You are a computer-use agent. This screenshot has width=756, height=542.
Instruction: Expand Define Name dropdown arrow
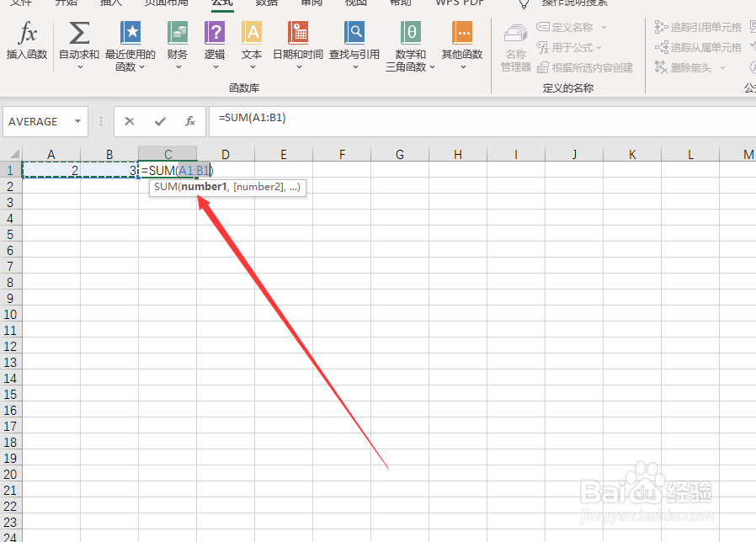[x=604, y=28]
